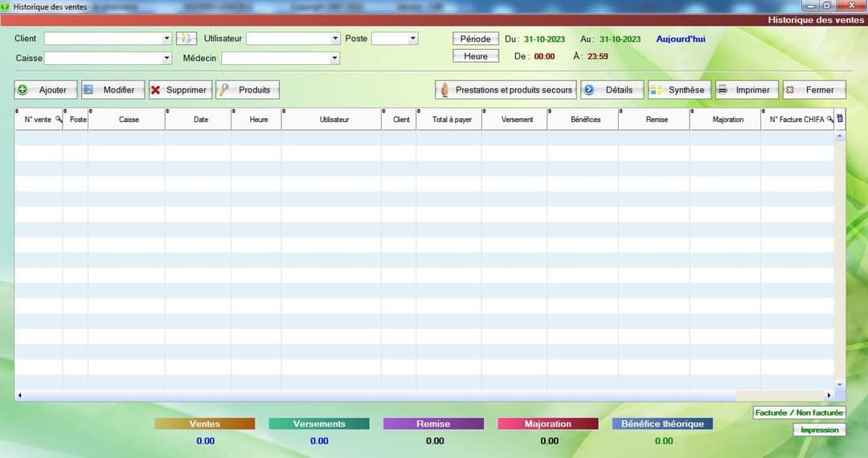
Task: Sort by the Client column header
Action: tap(399, 119)
